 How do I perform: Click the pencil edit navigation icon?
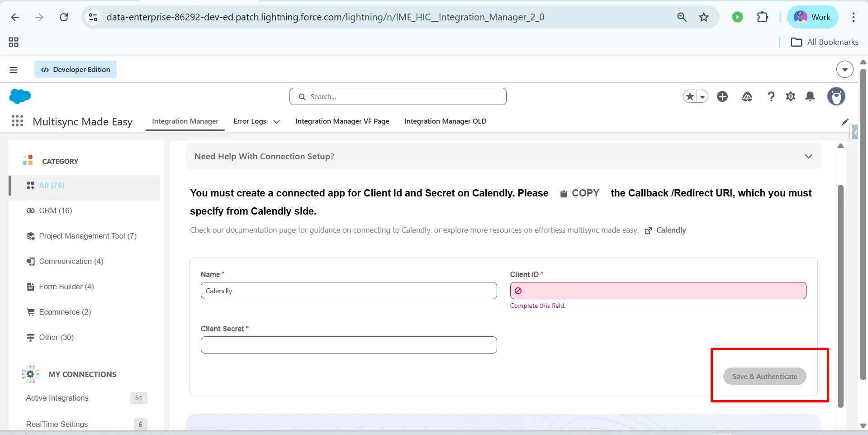(x=845, y=122)
